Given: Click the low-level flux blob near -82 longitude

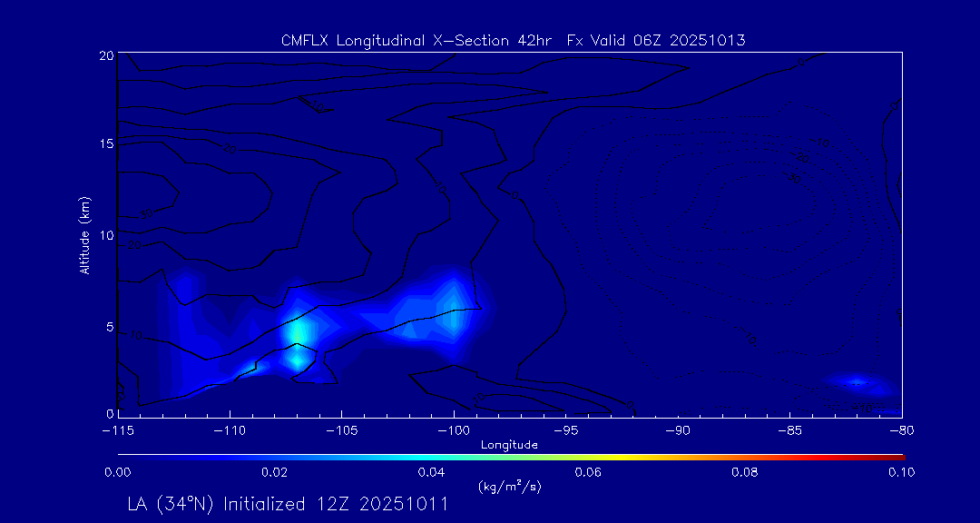Looking at the screenshot, I should pyautogui.click(x=857, y=382).
